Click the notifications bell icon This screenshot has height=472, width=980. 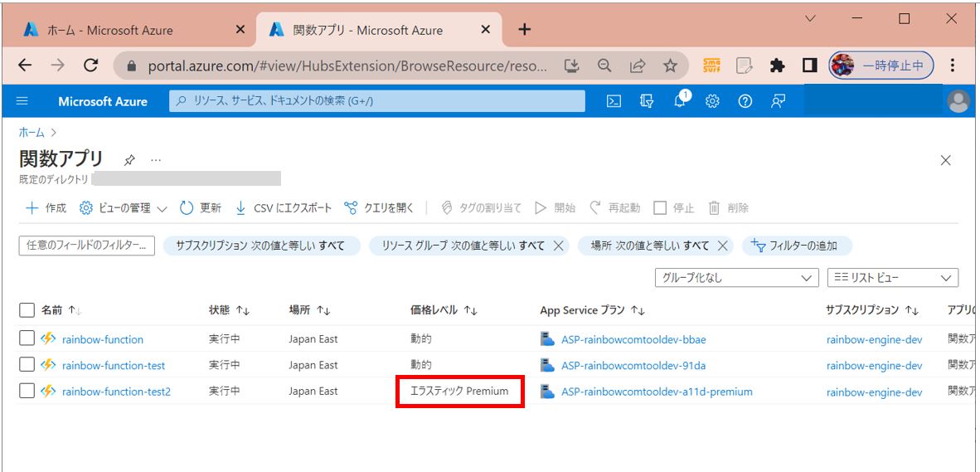click(x=680, y=101)
